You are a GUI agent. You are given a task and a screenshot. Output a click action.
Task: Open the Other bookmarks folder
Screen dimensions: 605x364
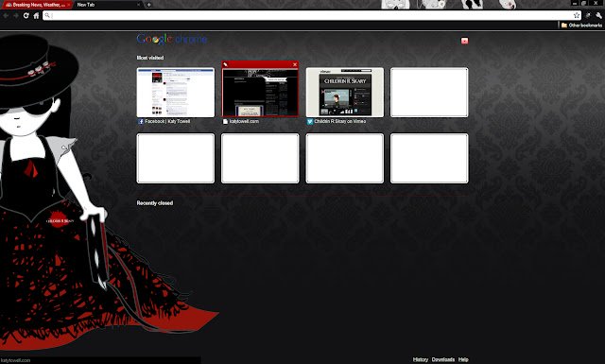[581, 26]
